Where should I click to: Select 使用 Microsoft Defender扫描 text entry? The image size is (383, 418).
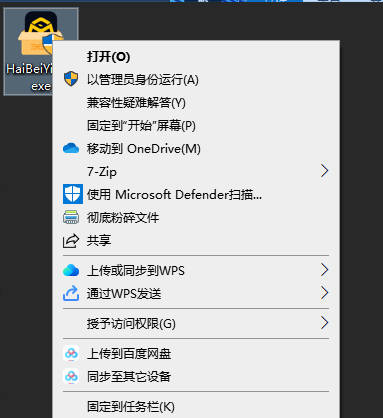click(x=174, y=194)
